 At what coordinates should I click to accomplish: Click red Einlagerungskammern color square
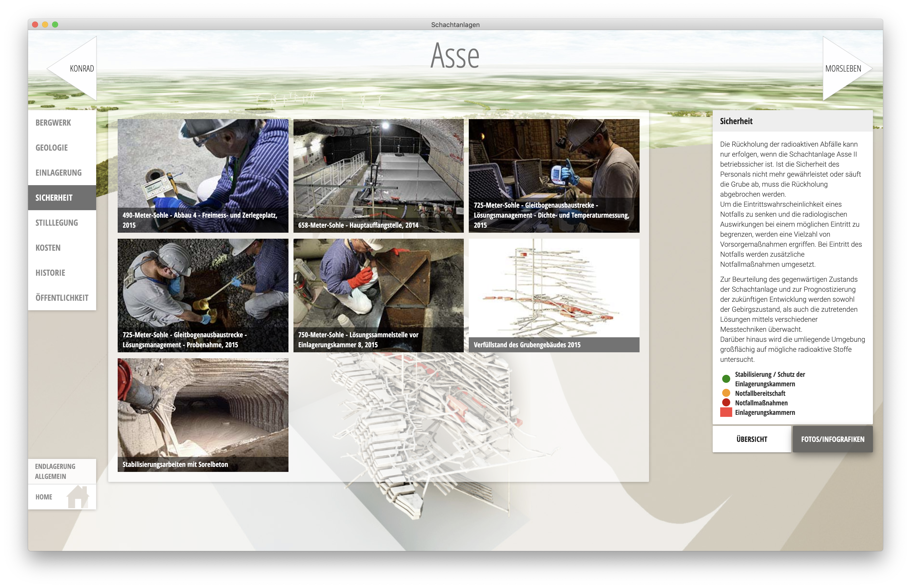726,412
